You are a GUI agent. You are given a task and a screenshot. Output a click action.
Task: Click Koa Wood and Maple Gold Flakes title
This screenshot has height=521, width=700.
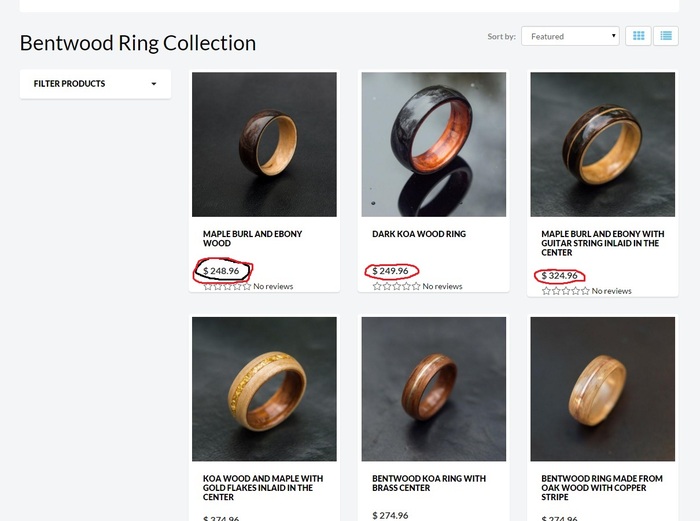(x=262, y=487)
